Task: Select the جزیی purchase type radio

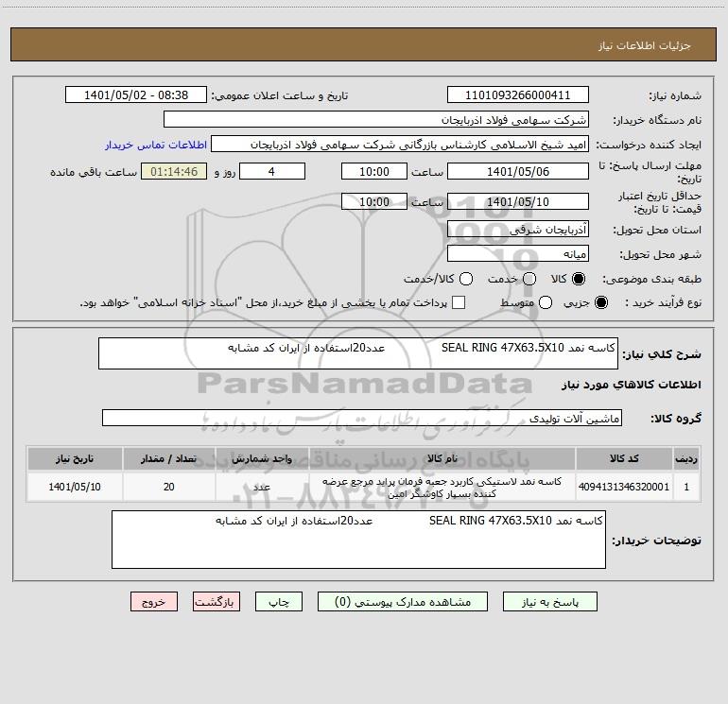Action: click(601, 302)
